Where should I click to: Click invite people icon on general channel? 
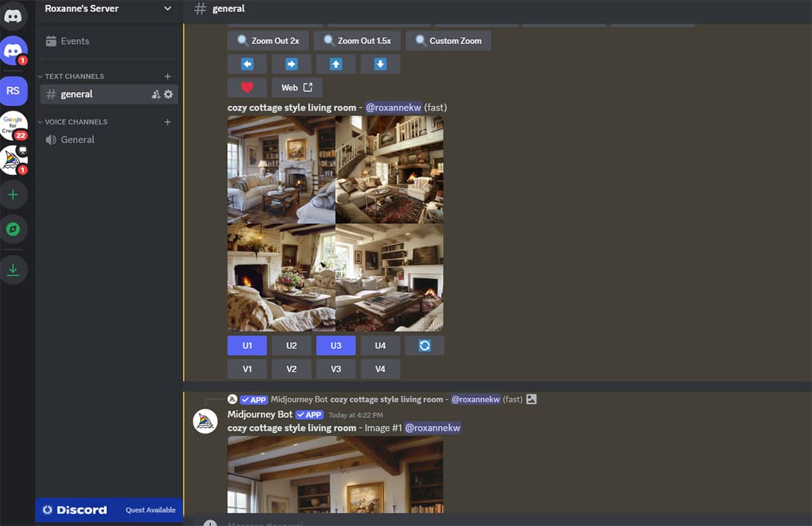(x=156, y=95)
